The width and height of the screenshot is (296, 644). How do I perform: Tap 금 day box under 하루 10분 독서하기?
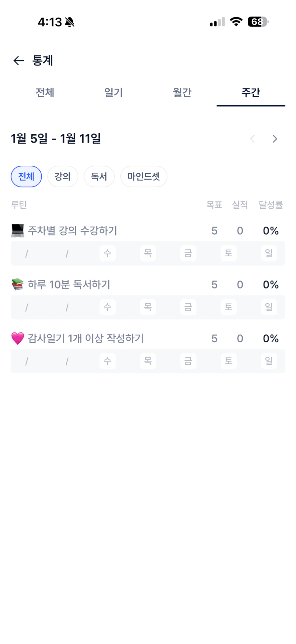pos(188,307)
